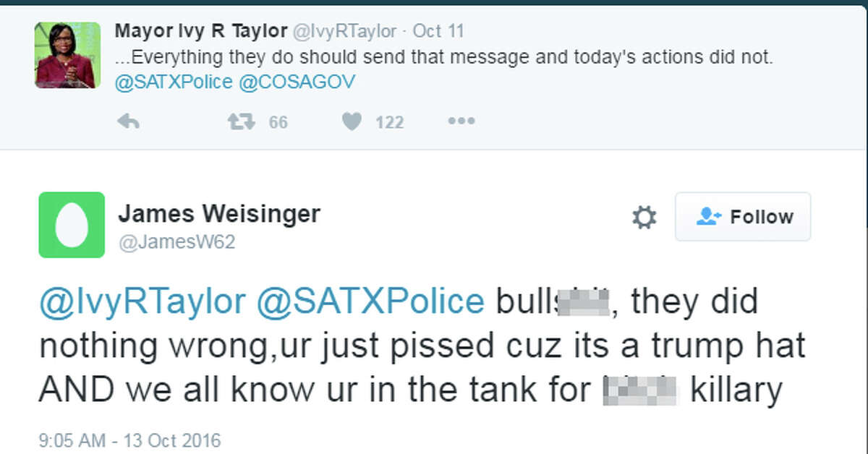Click the reply arrow icon on Mayor's tweet

(x=128, y=122)
